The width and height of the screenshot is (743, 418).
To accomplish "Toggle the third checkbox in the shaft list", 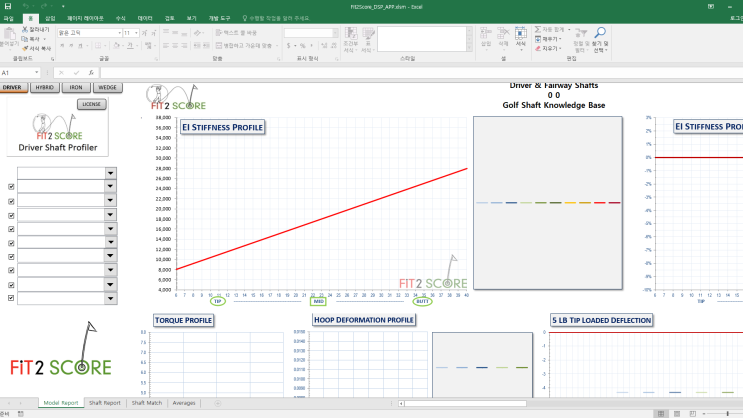I will coord(11,216).
